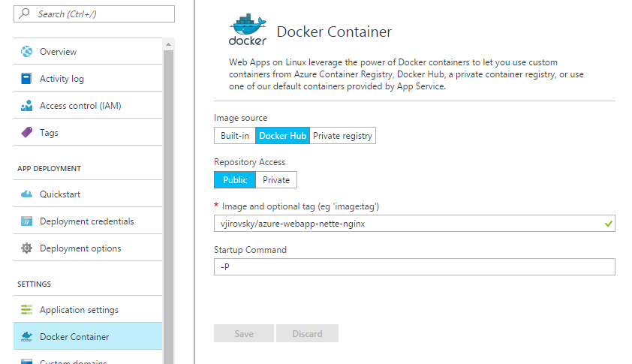Open the Overview menu item

[x=88, y=52]
